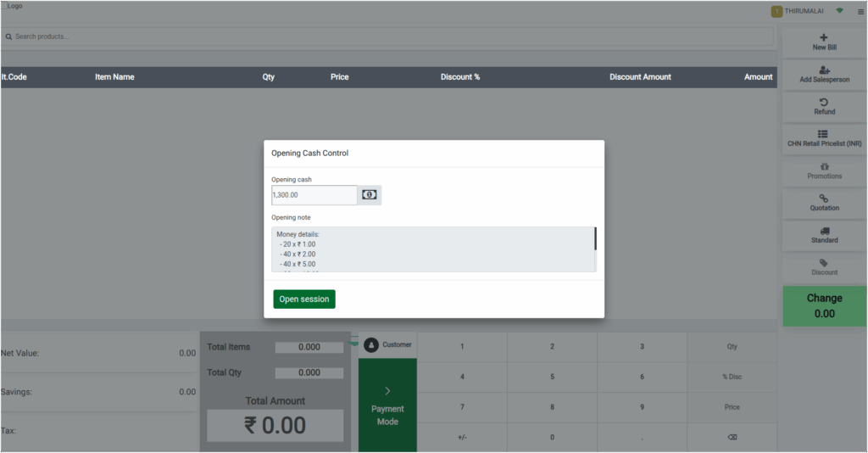Focus the Search products field
Image resolution: width=868 pixels, height=453 pixels.
[x=387, y=36]
